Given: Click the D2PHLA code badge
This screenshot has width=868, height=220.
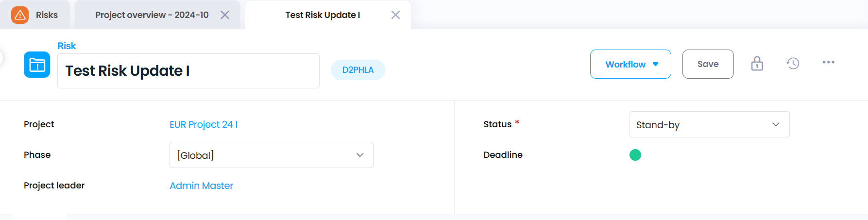Looking at the screenshot, I should pos(358,70).
